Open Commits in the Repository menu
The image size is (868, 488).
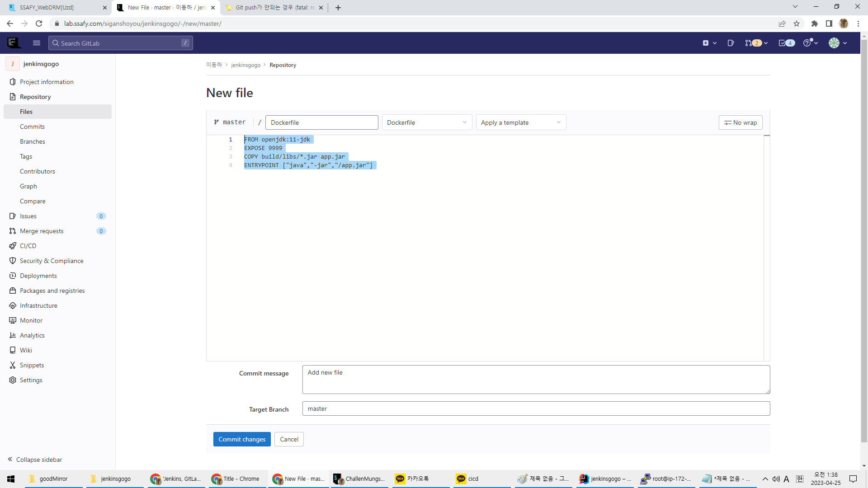(32, 127)
